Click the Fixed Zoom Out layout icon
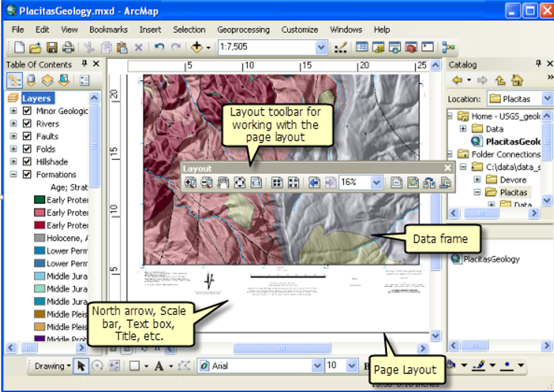The width and height of the screenshot is (554, 392). click(x=293, y=183)
